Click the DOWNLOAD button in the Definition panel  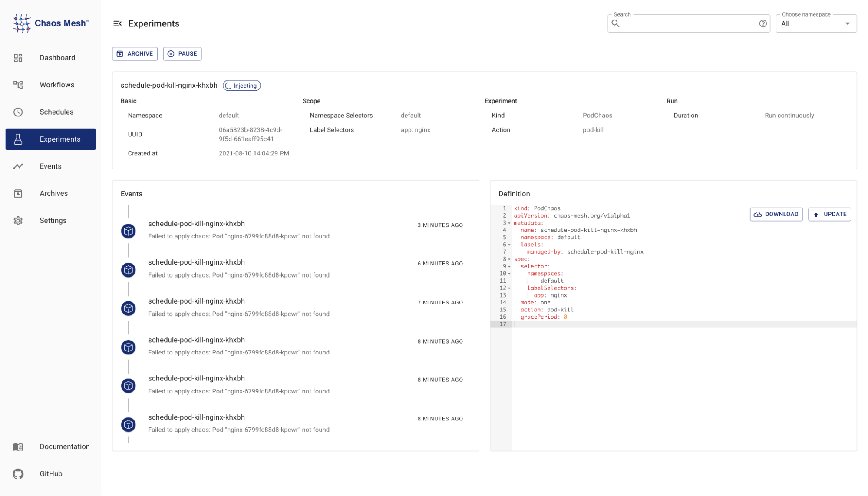[776, 214]
